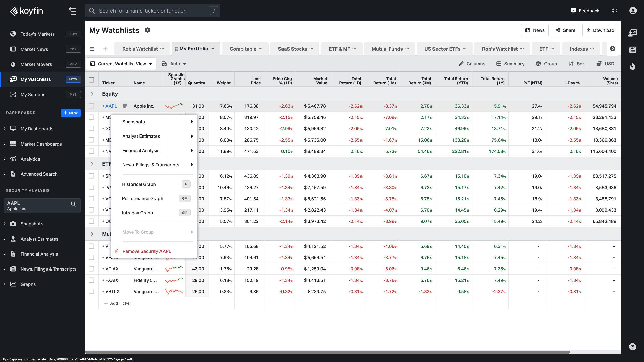
Task: Open the right rail movers flame icon
Action: point(633,66)
